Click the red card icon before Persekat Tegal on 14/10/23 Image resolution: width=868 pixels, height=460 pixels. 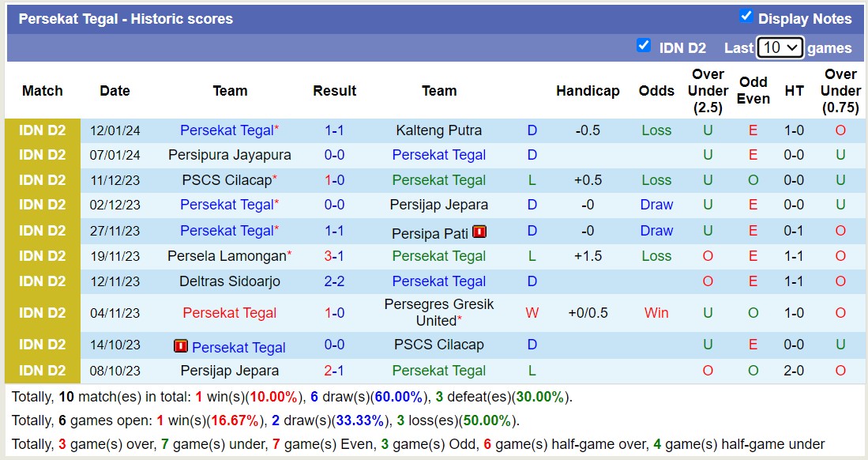click(182, 345)
